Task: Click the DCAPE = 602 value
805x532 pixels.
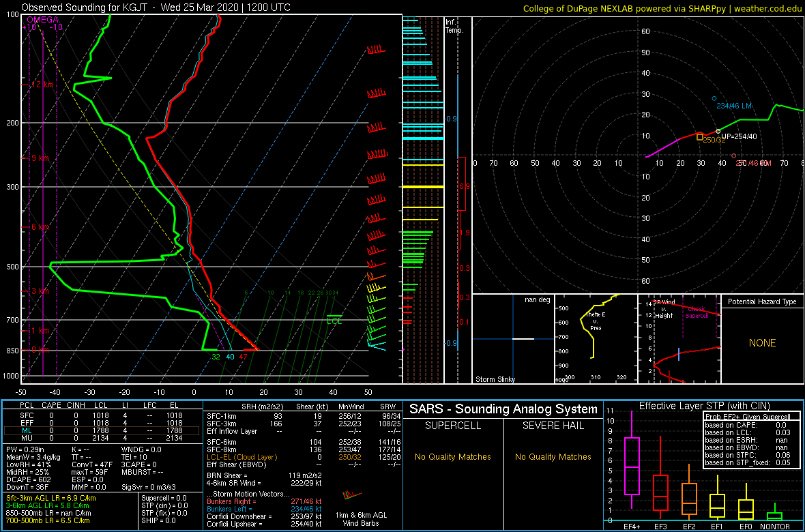Action: pyautogui.click(x=29, y=481)
